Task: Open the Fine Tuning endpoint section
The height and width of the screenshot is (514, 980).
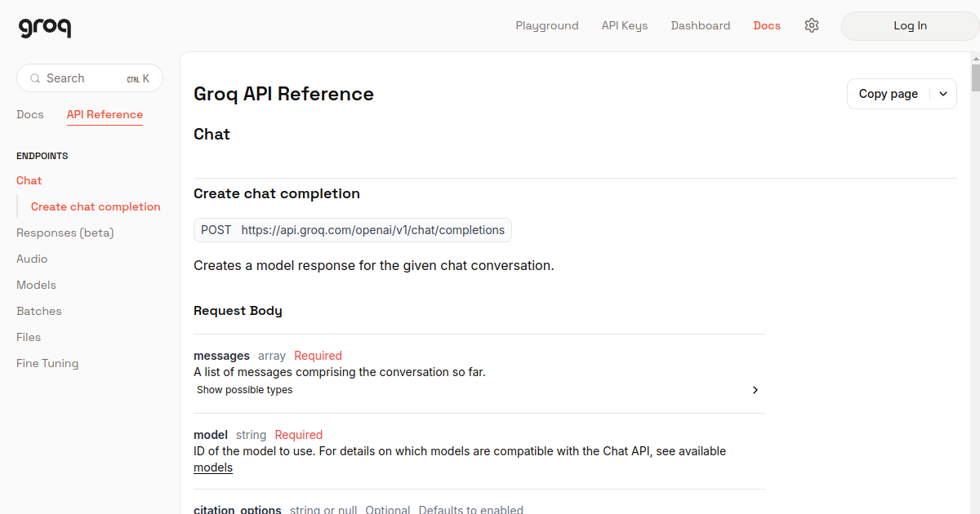Action: pyautogui.click(x=47, y=363)
